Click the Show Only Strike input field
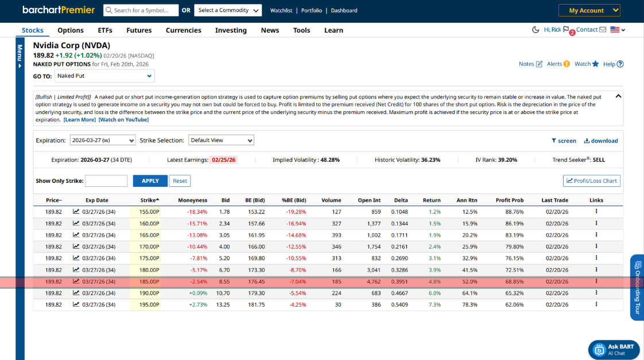Viewport: 644px width, 360px height. point(106,181)
